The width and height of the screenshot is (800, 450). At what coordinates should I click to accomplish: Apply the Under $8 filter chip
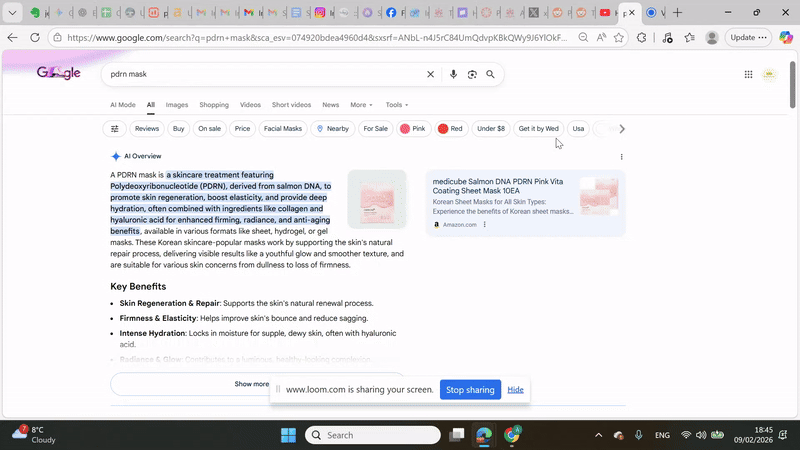pos(491,129)
